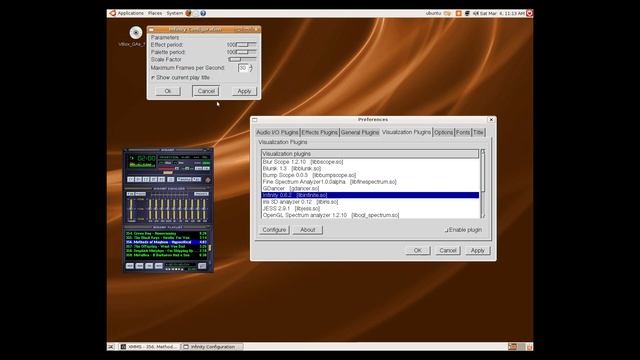Click XMMS previous track button
This screenshot has width=640, height=360.
tap(131, 180)
